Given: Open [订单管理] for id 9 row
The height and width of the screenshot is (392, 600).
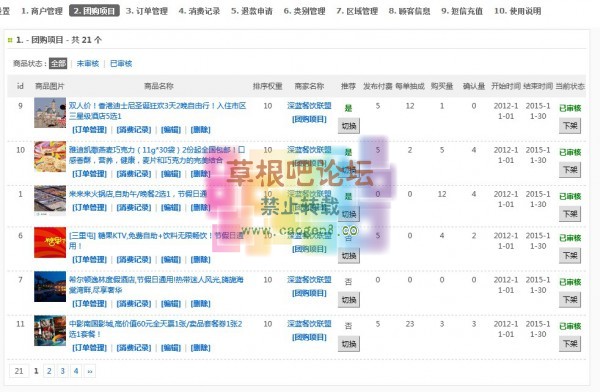Looking at the screenshot, I should 90,130.
